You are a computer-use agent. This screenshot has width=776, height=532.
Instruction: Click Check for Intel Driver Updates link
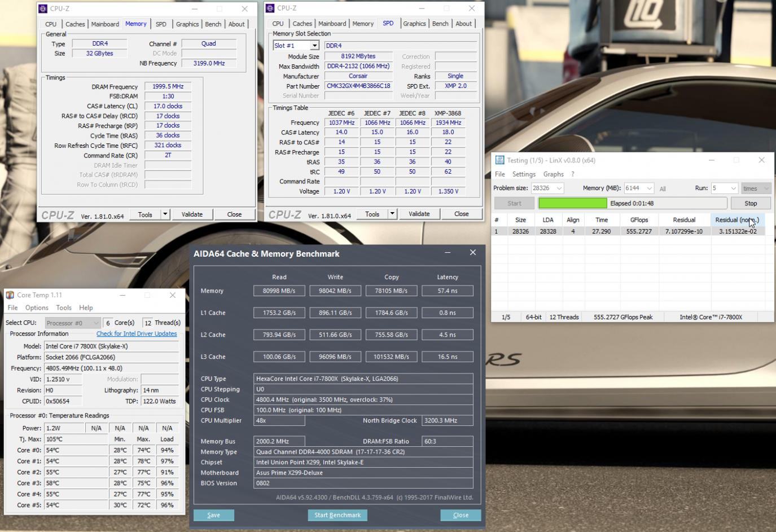(137, 334)
